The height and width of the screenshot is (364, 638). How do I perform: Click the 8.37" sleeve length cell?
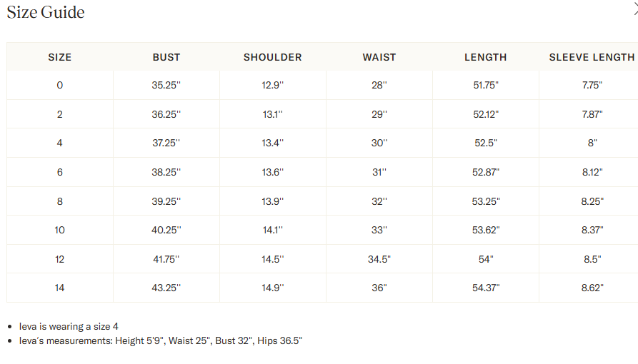(592, 230)
